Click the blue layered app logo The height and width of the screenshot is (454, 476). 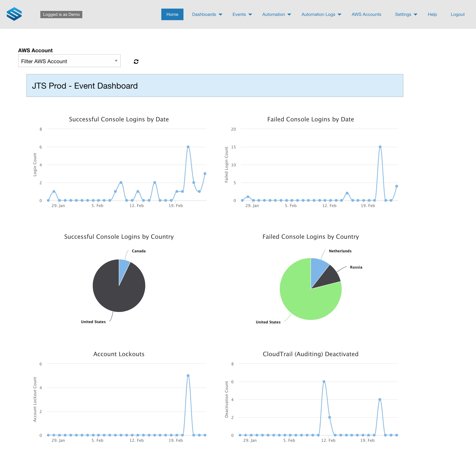(14, 14)
